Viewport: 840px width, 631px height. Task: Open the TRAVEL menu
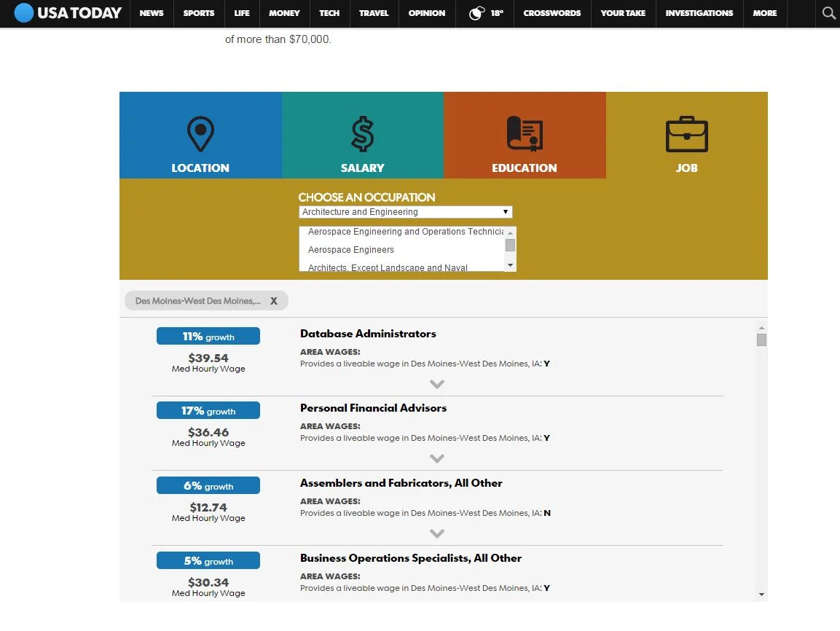pyautogui.click(x=374, y=13)
